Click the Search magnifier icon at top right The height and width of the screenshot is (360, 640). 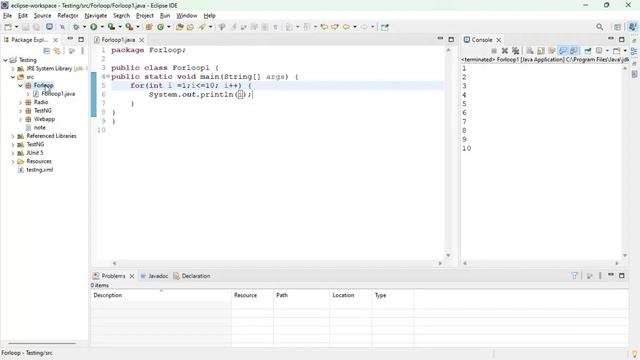pyautogui.click(x=600, y=27)
